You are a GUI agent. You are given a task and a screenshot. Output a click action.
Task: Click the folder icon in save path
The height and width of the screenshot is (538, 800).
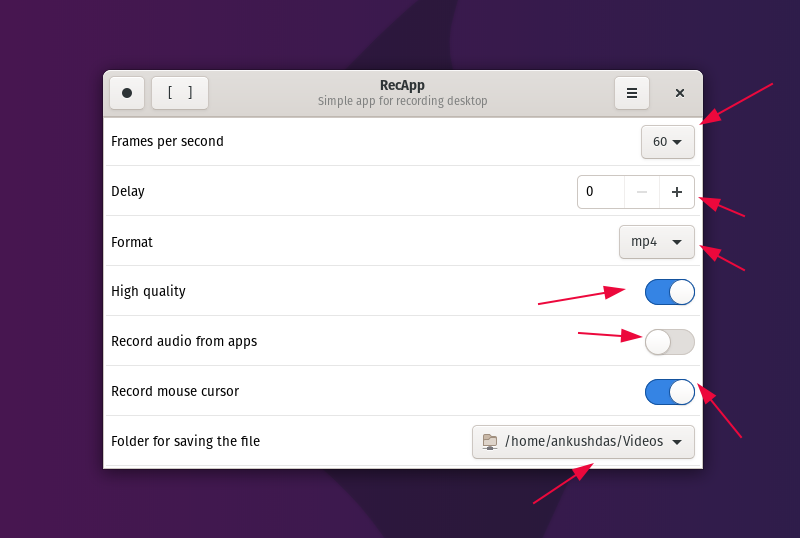tap(490, 442)
